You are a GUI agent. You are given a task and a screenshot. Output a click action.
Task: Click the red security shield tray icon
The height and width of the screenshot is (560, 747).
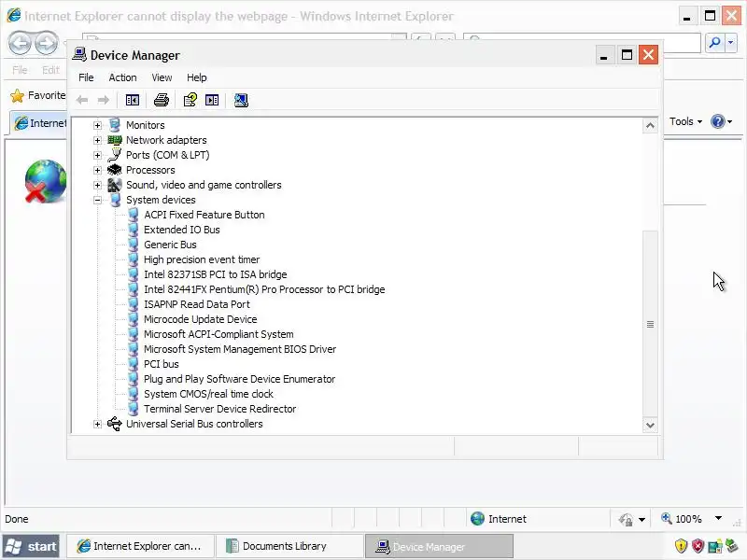click(698, 546)
